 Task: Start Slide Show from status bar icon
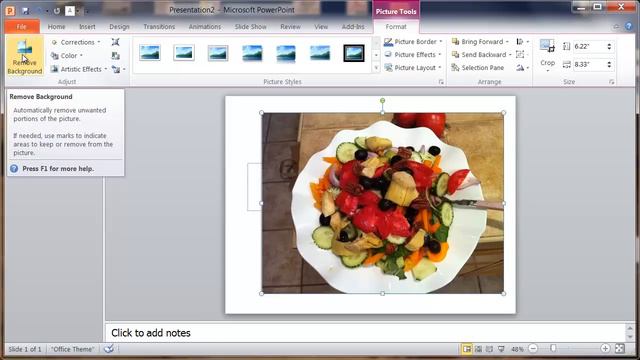point(501,349)
